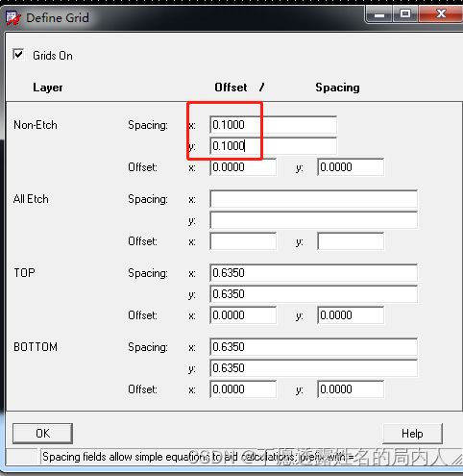Image resolution: width=463 pixels, height=476 pixels.
Task: Select the Non-Etch Offset x field
Action: [243, 167]
